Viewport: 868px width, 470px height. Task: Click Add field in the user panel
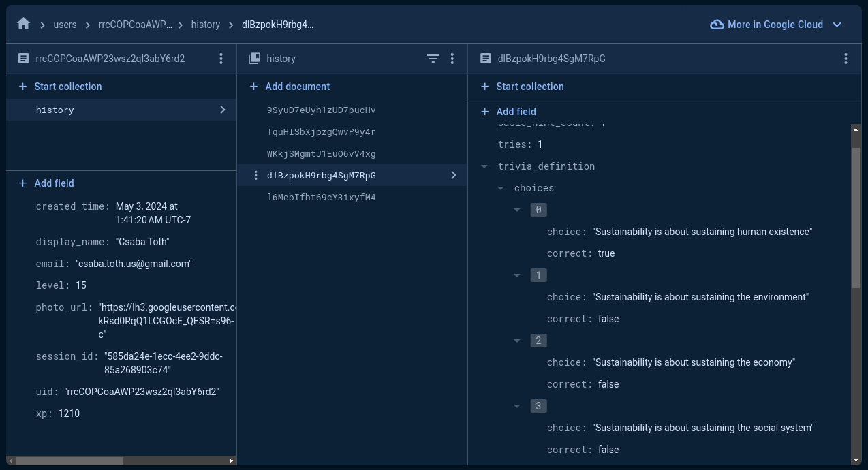coord(46,183)
